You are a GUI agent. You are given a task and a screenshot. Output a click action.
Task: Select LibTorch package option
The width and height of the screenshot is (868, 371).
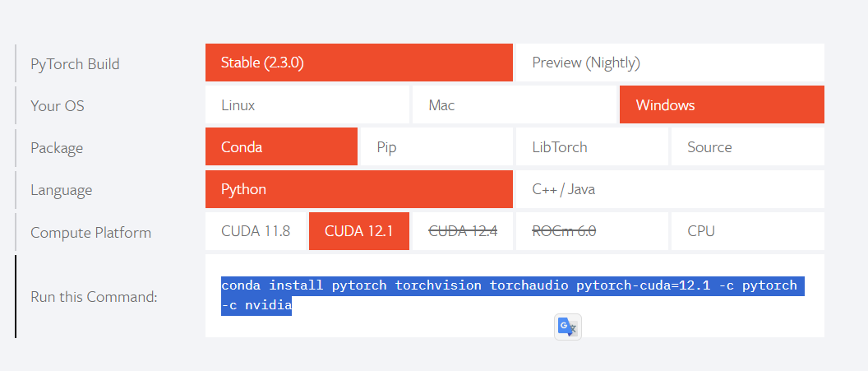tap(593, 146)
